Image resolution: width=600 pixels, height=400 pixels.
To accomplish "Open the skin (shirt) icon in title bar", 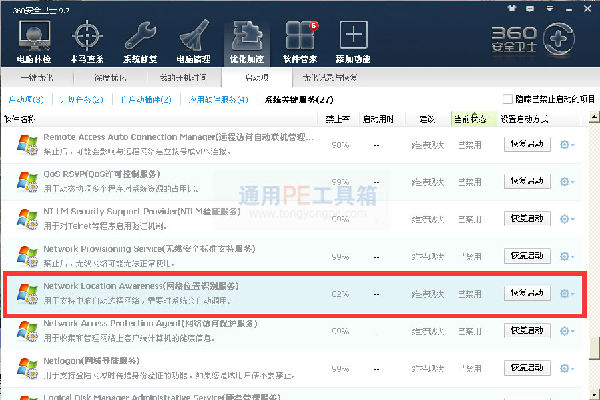I will click(512, 8).
